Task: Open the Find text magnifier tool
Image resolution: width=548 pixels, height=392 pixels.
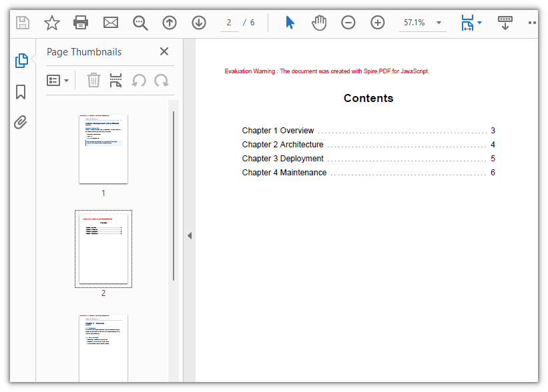Action: pyautogui.click(x=140, y=23)
